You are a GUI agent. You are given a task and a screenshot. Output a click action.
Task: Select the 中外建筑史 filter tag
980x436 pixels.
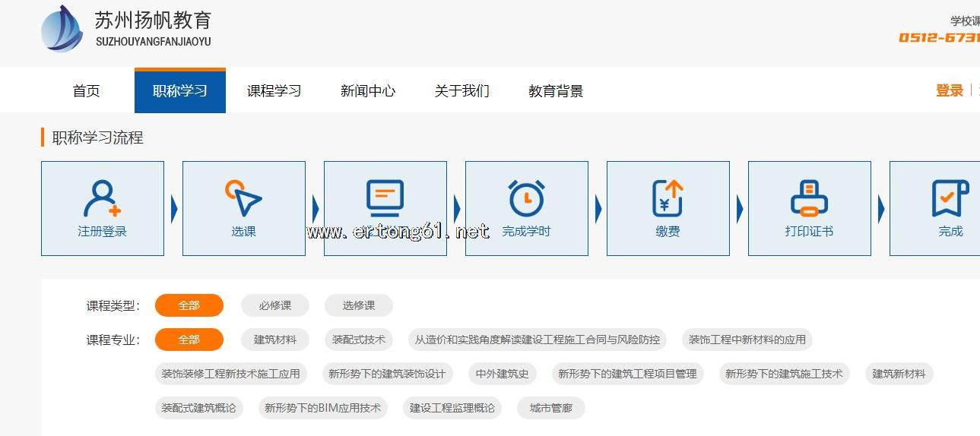point(502,374)
